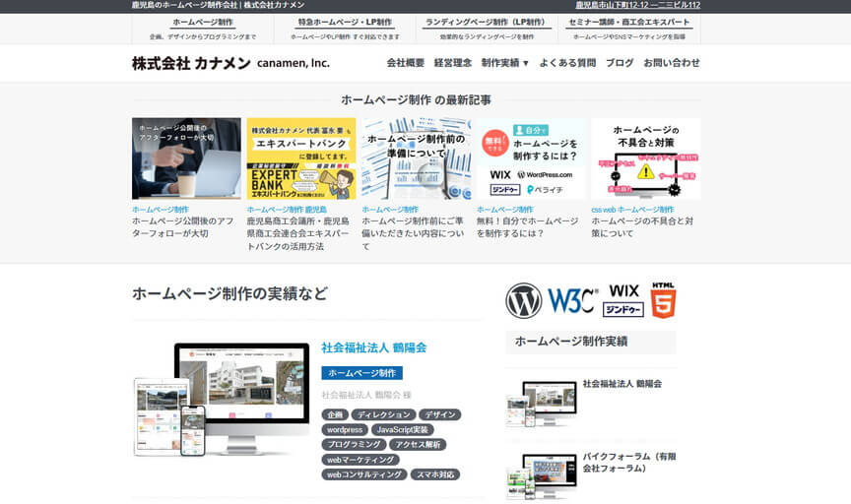Click the heading ホームページ制作 の最新記事
This screenshot has height=504, width=851.
(417, 99)
